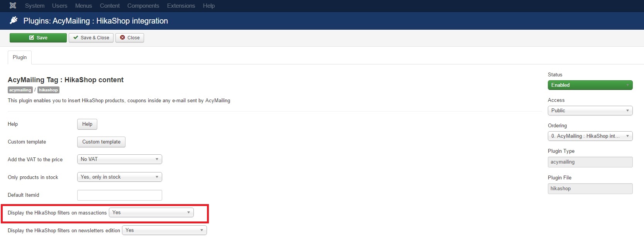The image size is (644, 245).
Task: Open HikaShop filters on massactions dropdown
Action: click(x=151, y=213)
